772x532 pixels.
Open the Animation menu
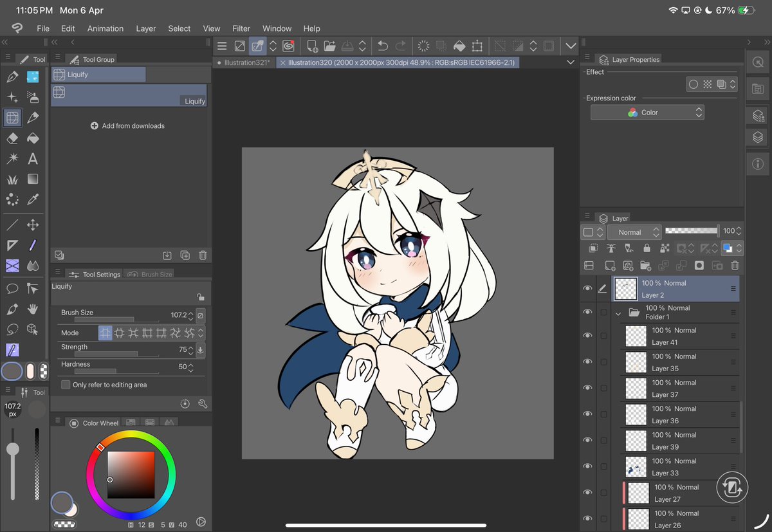click(106, 28)
